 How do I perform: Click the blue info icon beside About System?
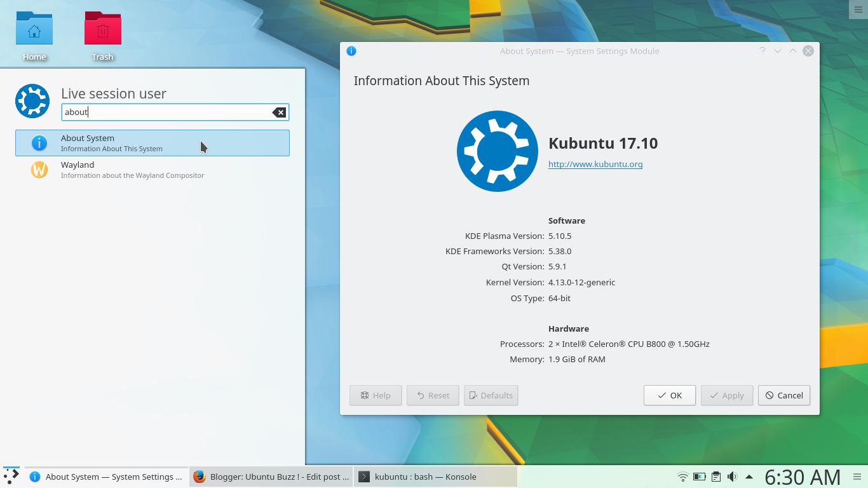coord(39,143)
